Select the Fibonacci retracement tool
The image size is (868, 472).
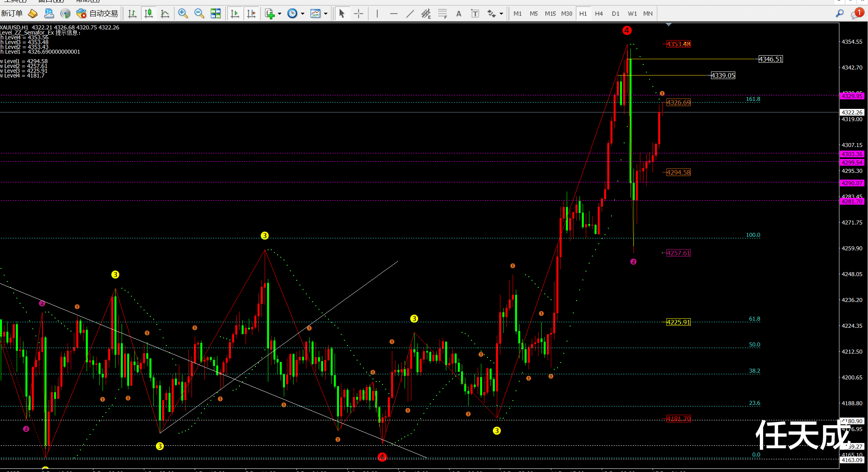(x=442, y=14)
